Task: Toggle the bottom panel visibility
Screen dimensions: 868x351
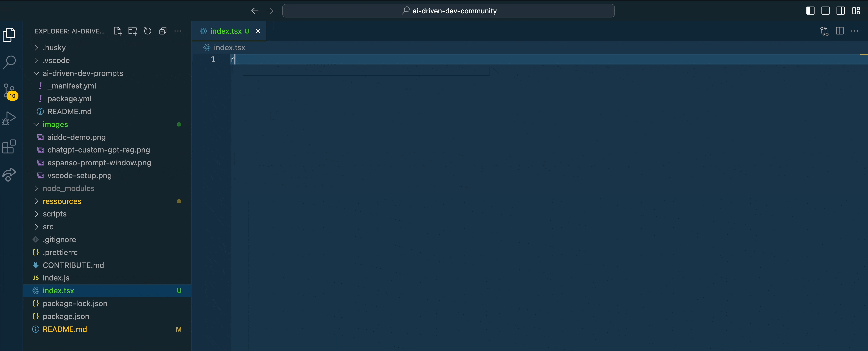Action: pyautogui.click(x=825, y=11)
